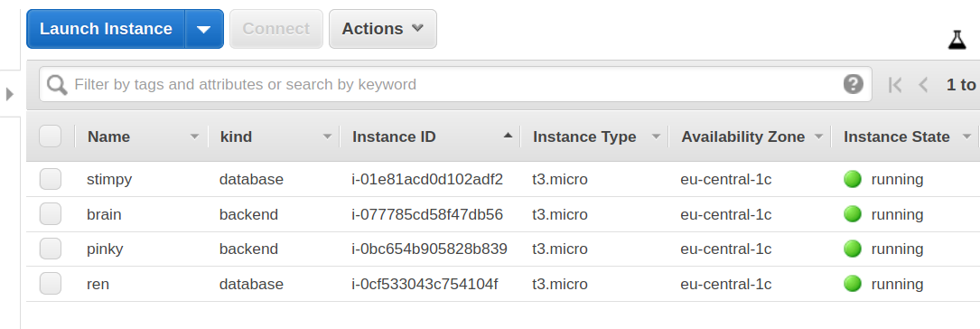Click the brain name cell
The height and width of the screenshot is (329, 980).
pos(104,214)
